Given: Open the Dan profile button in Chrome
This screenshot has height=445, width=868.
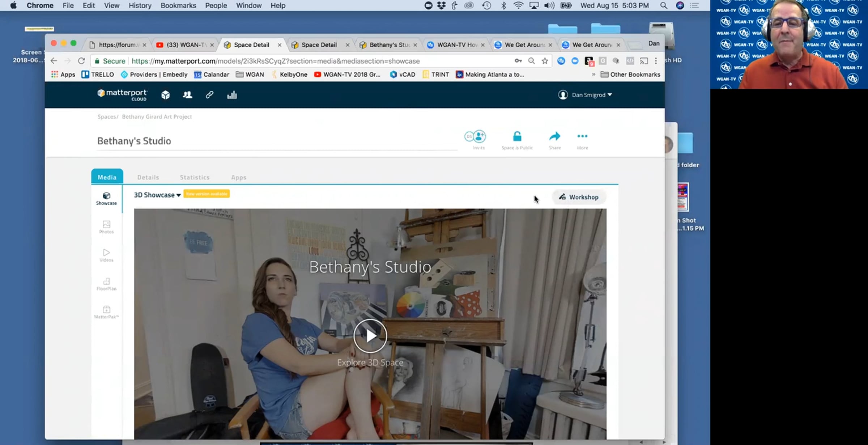Looking at the screenshot, I should pos(654,43).
